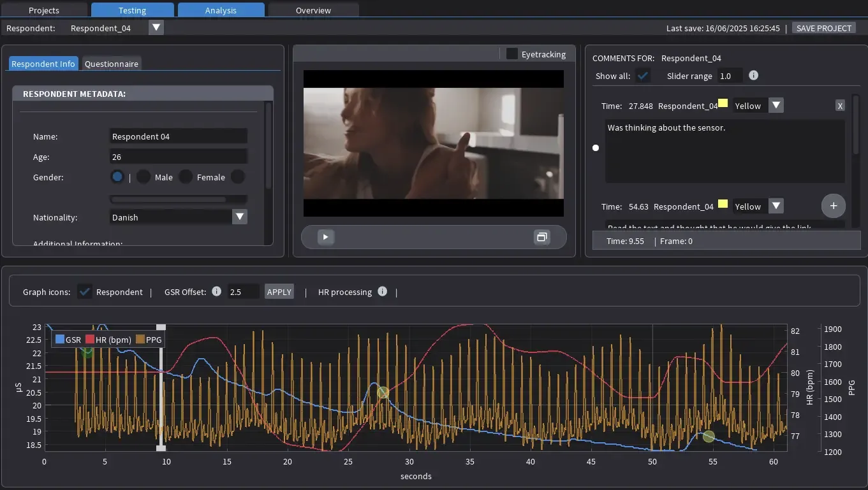Click the yellow comment color swatch

click(724, 103)
